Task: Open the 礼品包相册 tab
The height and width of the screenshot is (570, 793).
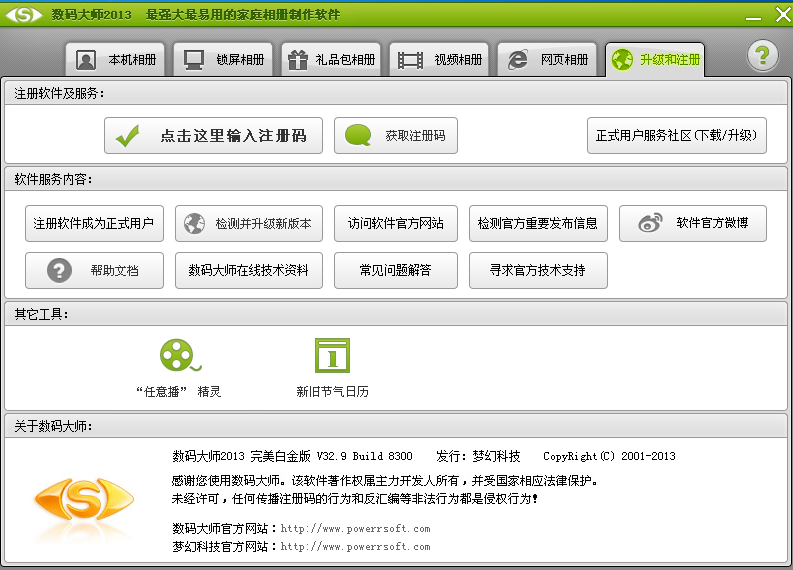Action: [x=332, y=60]
